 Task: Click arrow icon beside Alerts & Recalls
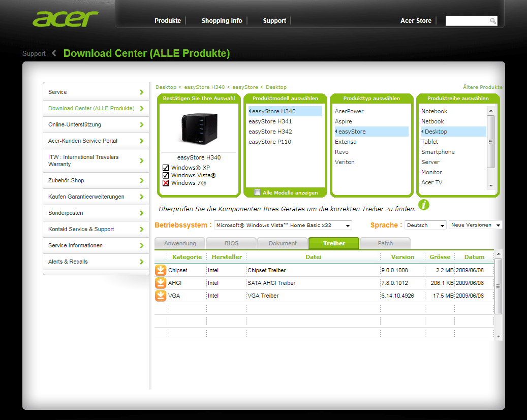coord(141,262)
